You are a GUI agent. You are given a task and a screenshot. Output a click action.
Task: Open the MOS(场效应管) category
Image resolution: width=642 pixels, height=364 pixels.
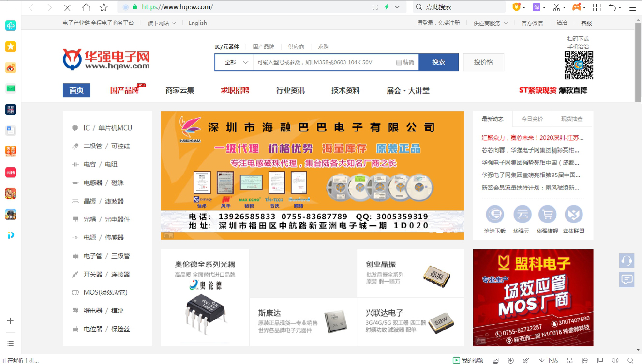(105, 292)
